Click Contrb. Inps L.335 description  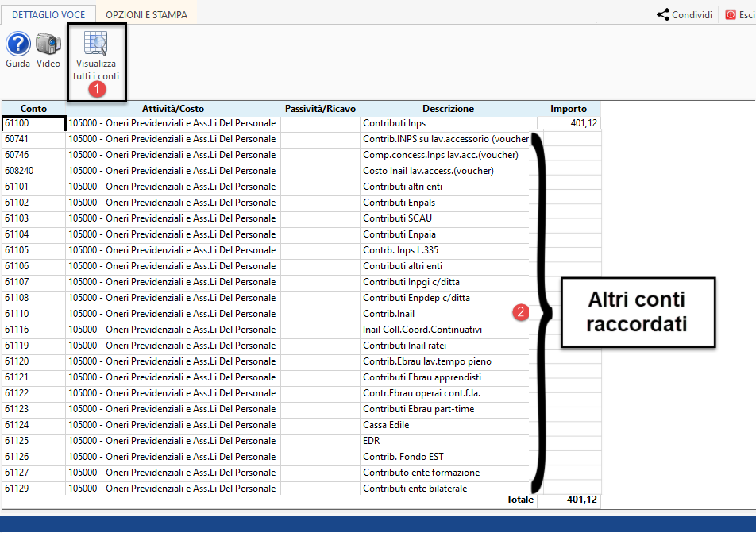coord(445,250)
